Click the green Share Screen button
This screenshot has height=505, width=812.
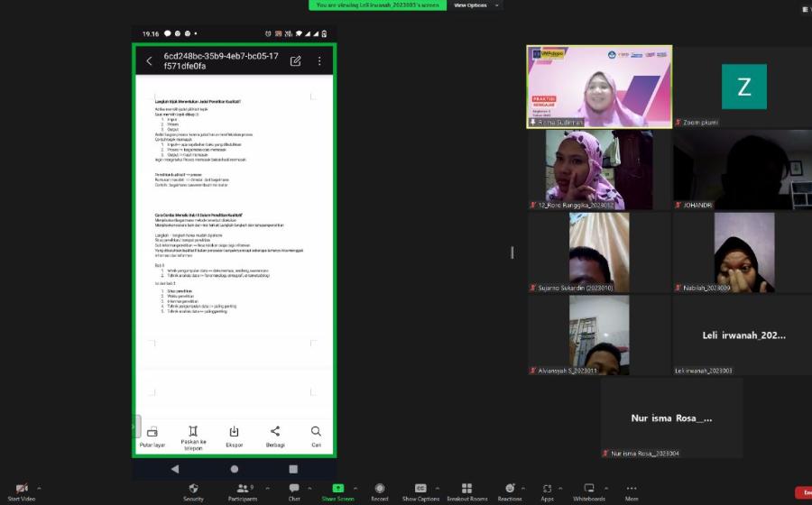(338, 491)
